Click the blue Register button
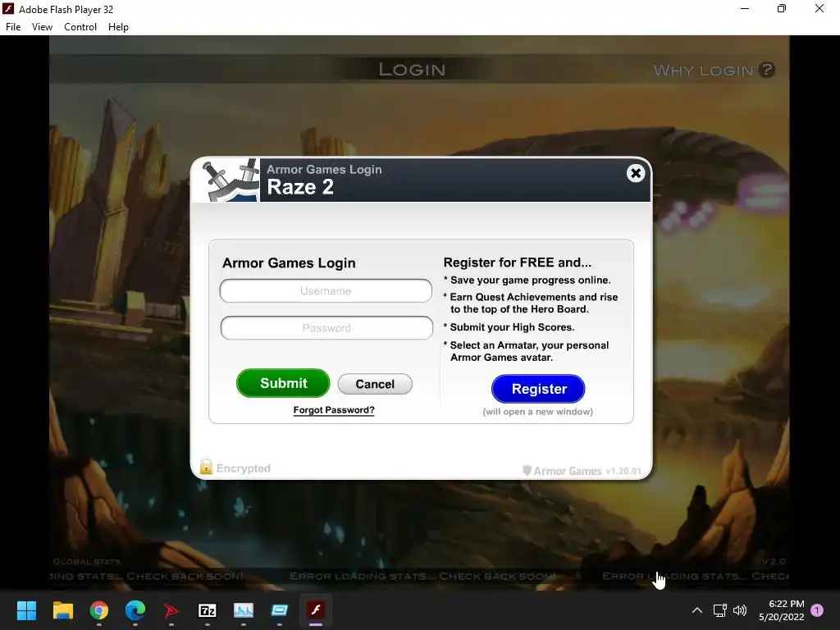 click(538, 388)
